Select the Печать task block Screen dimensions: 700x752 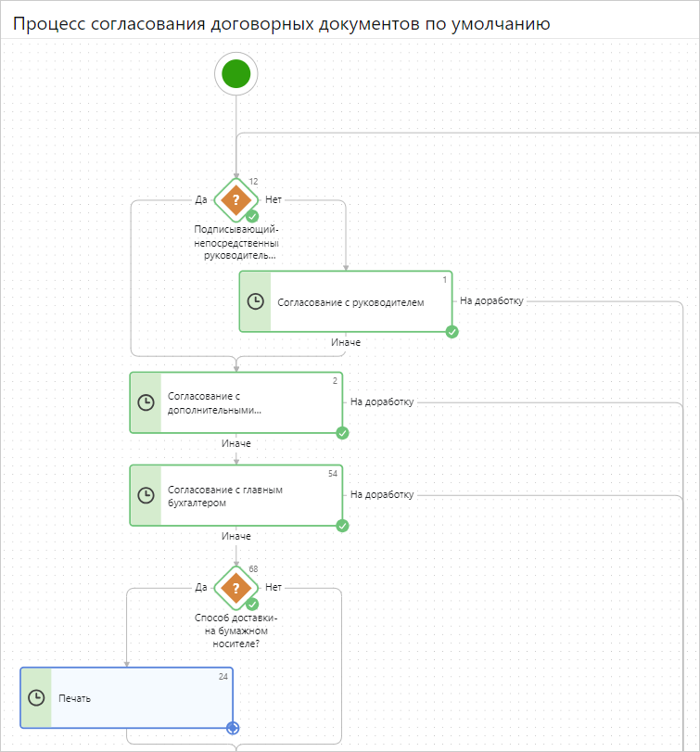tap(127, 698)
